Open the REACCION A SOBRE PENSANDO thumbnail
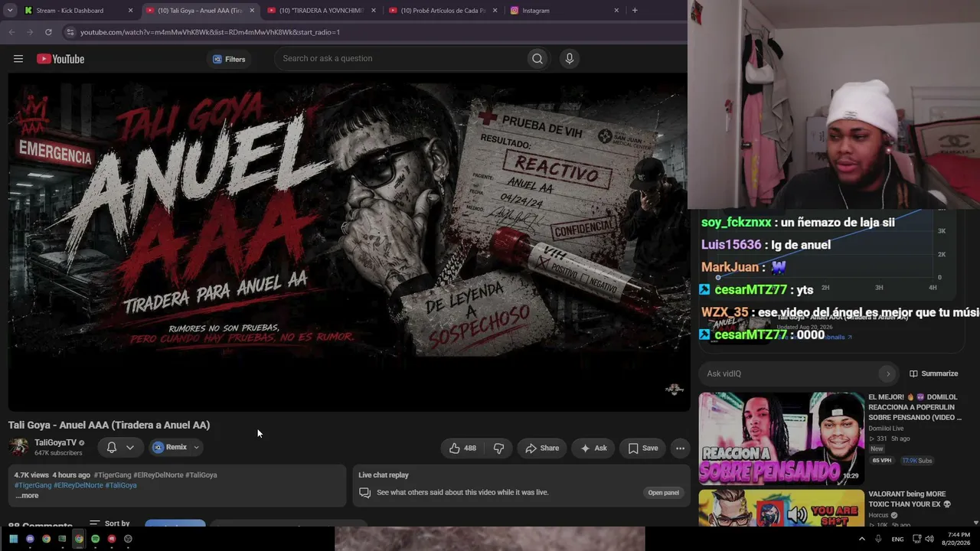This screenshot has height=551, width=980. (x=781, y=439)
